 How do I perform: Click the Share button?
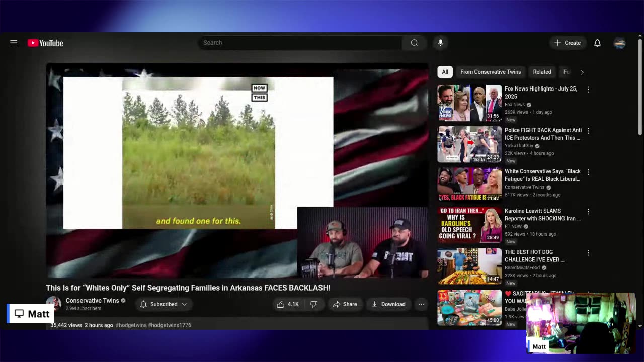coord(345,304)
